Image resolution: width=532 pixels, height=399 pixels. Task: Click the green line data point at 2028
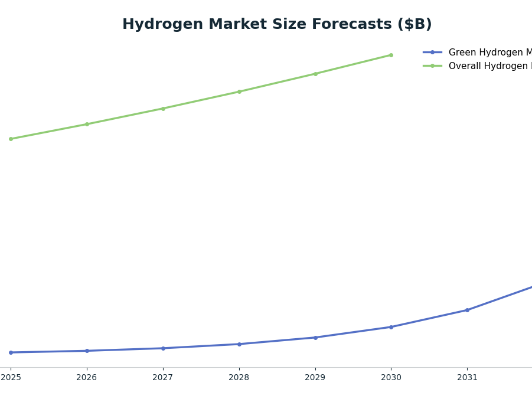(x=239, y=91)
